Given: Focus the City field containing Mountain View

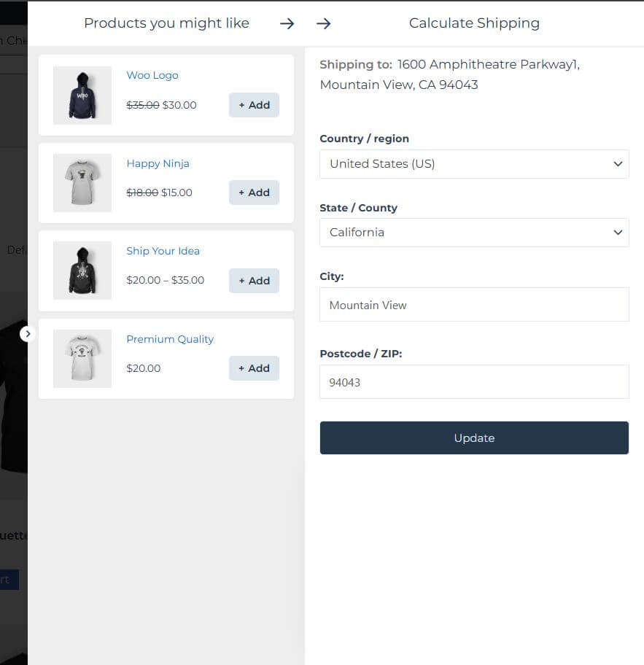Looking at the screenshot, I should [x=474, y=305].
